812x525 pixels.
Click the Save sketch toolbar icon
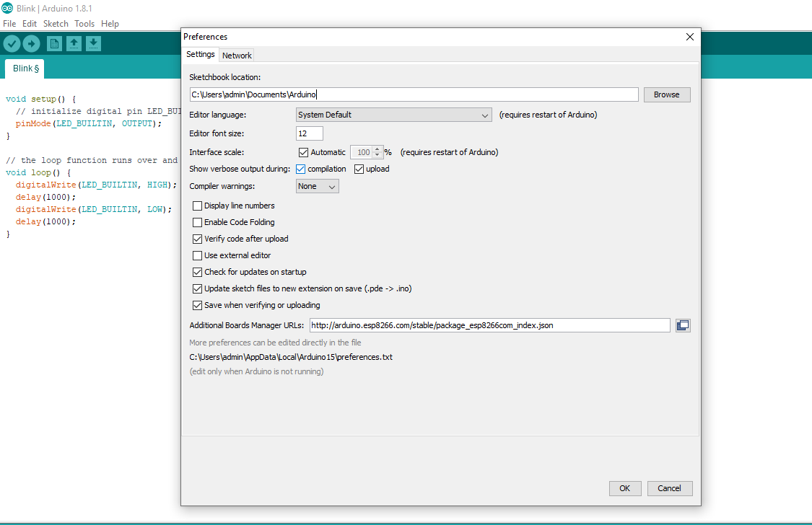[x=93, y=43]
